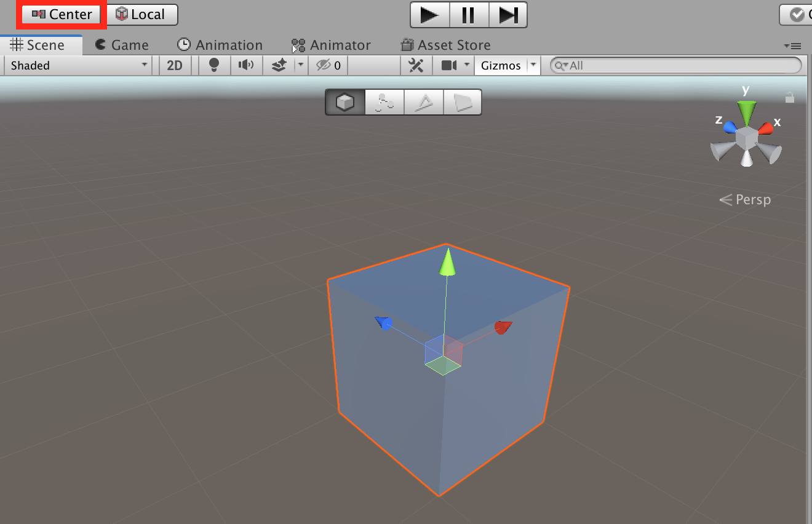Toggle 2D scene view mode
The height and width of the screenshot is (524, 812).
tap(175, 65)
